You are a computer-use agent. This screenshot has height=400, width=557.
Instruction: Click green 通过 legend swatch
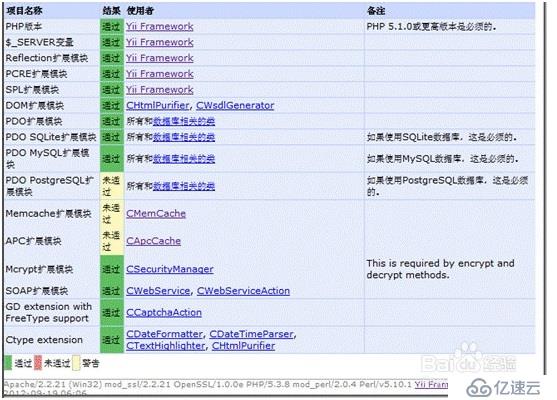8,363
